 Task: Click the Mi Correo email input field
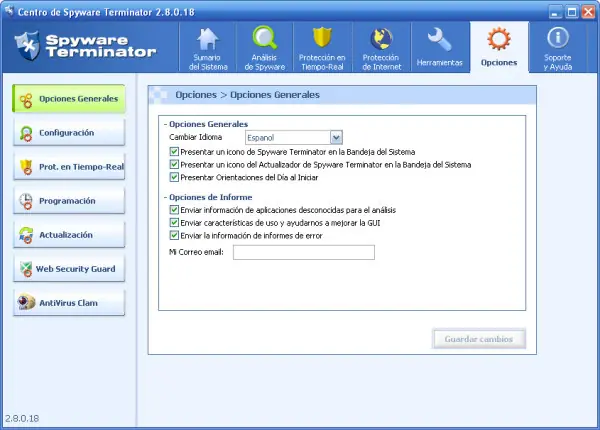(304, 252)
